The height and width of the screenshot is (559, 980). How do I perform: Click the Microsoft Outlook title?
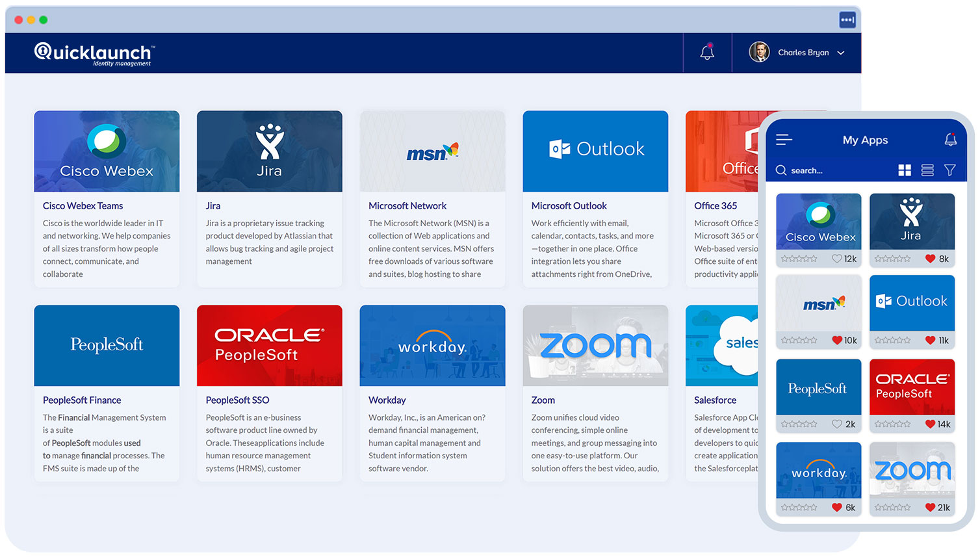pos(569,205)
